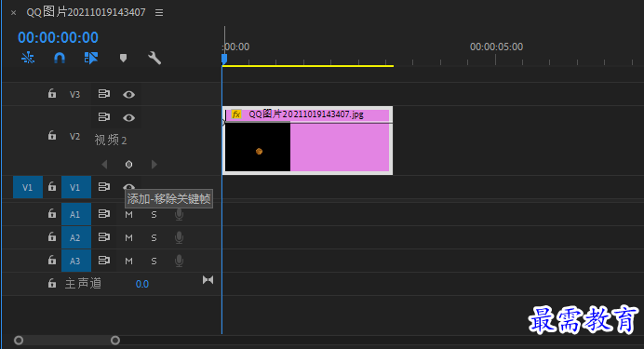The height and width of the screenshot is (349, 644).
Task: Toggle V1 track targeting
Action: pos(76,187)
